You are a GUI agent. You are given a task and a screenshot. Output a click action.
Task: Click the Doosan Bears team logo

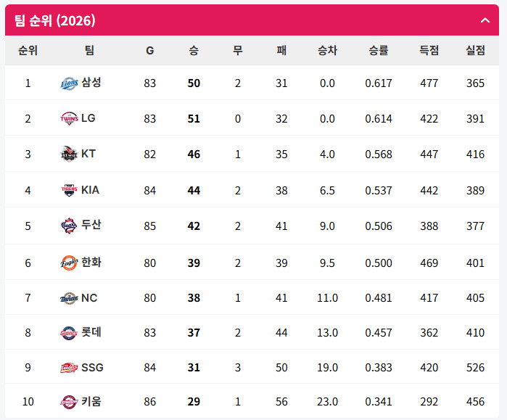tap(69, 226)
